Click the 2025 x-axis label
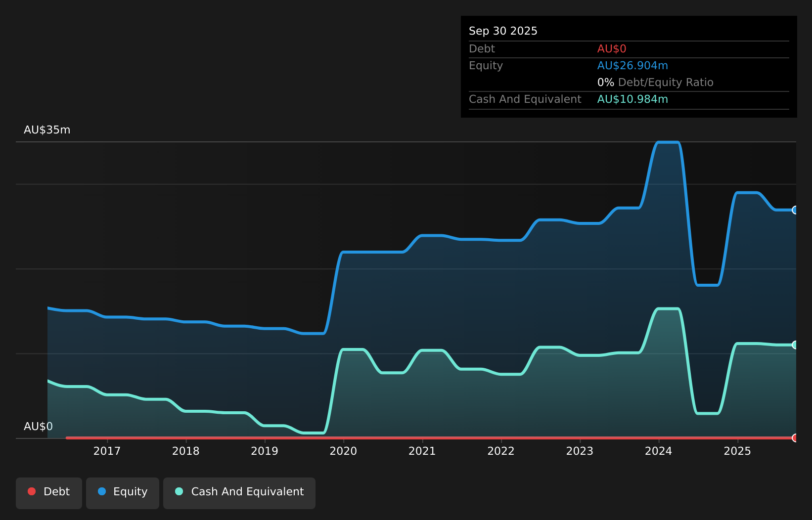Screen dimensions: 812x520 click(x=737, y=451)
